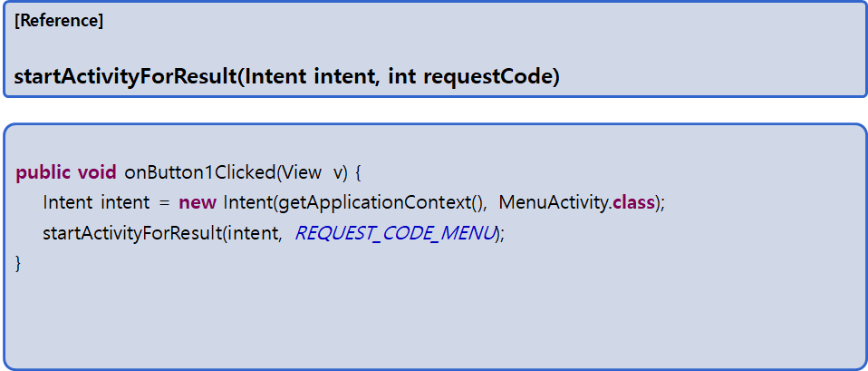Click the 'new' keyword in code
Viewport: 868px width, 371px height.
[198, 202]
